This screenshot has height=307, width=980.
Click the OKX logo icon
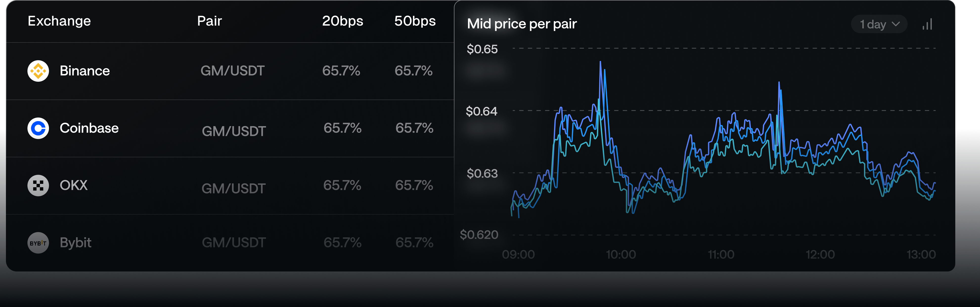(38, 185)
